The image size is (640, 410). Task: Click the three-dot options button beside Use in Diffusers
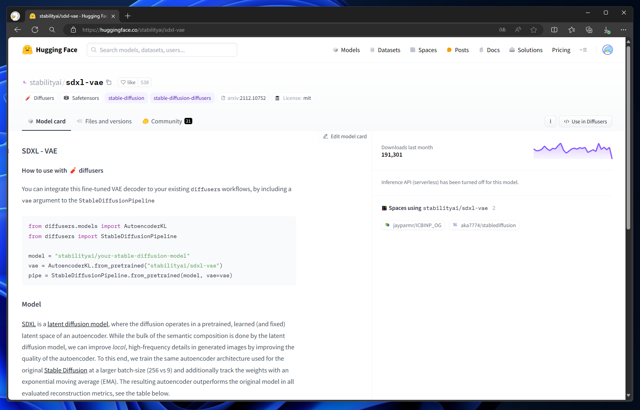click(x=550, y=121)
